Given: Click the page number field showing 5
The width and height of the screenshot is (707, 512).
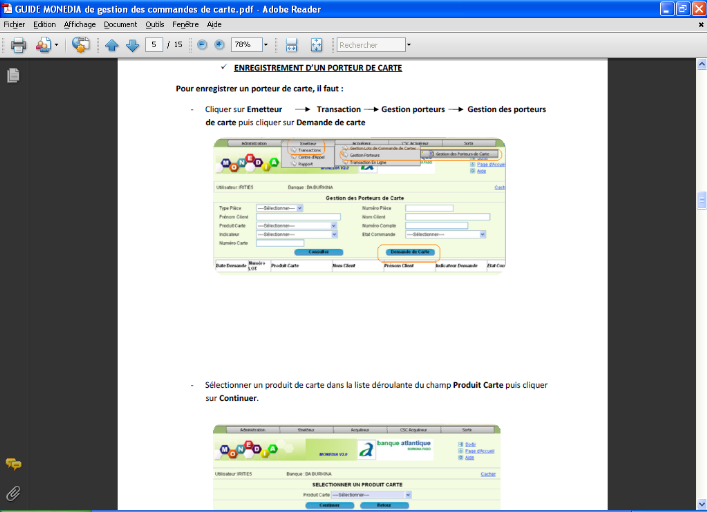Looking at the screenshot, I should [154, 45].
